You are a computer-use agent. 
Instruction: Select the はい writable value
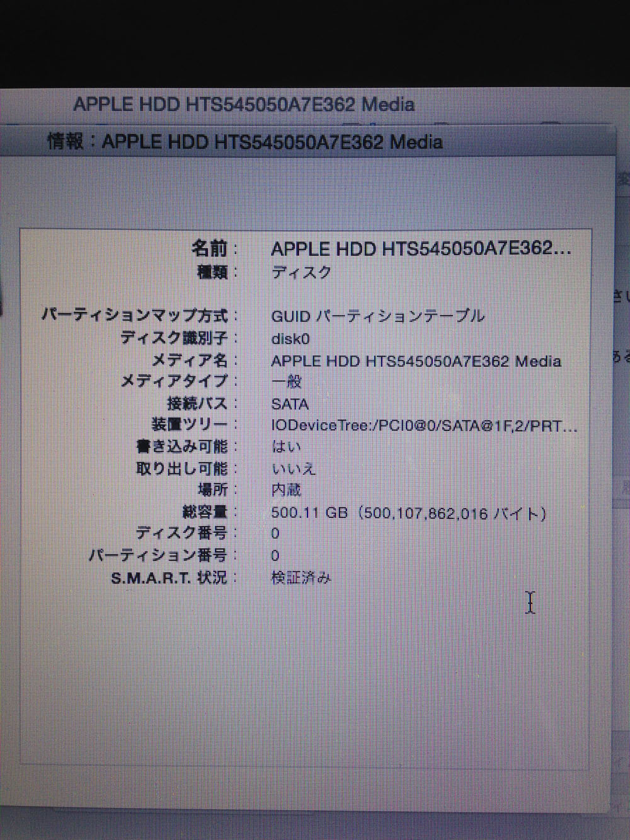(x=287, y=447)
